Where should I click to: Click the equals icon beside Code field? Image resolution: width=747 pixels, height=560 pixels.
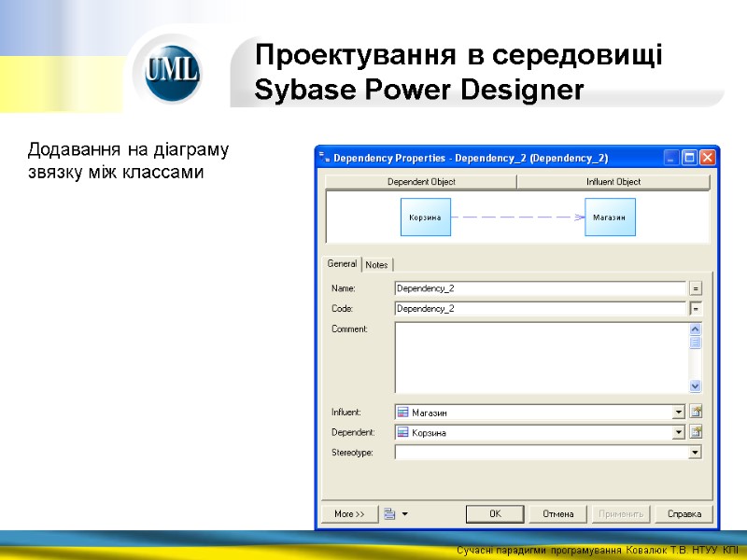click(696, 308)
